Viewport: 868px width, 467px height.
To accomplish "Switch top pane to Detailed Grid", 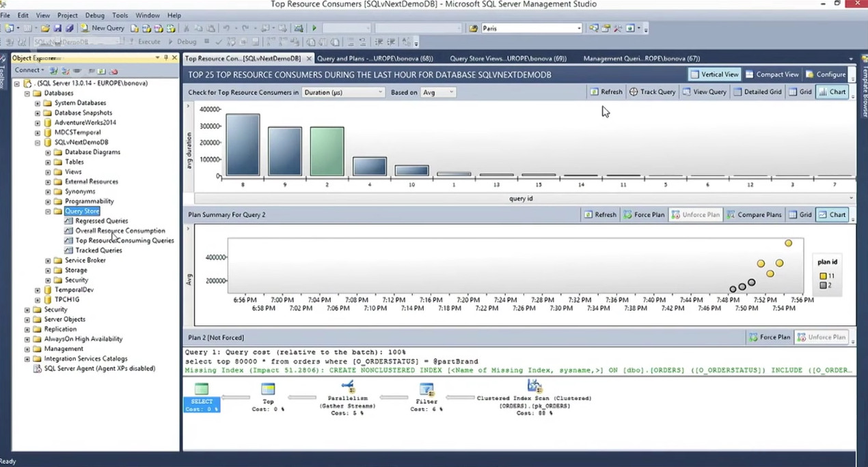I will [x=757, y=91].
